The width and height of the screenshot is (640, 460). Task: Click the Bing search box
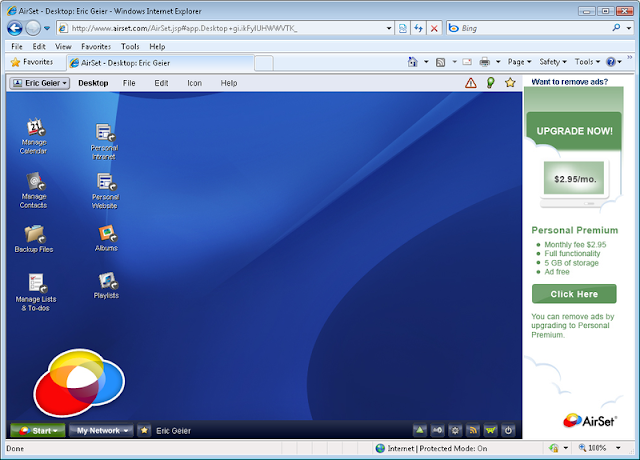click(x=531, y=28)
